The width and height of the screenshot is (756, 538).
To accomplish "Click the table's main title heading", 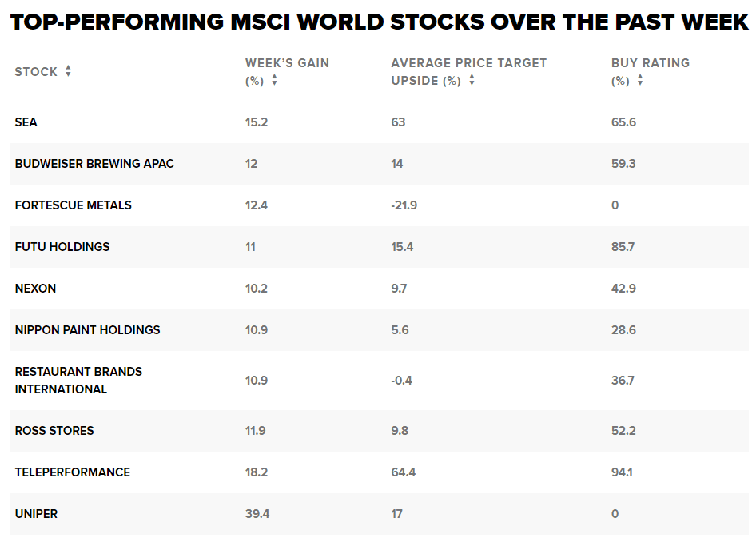I will tap(378, 22).
